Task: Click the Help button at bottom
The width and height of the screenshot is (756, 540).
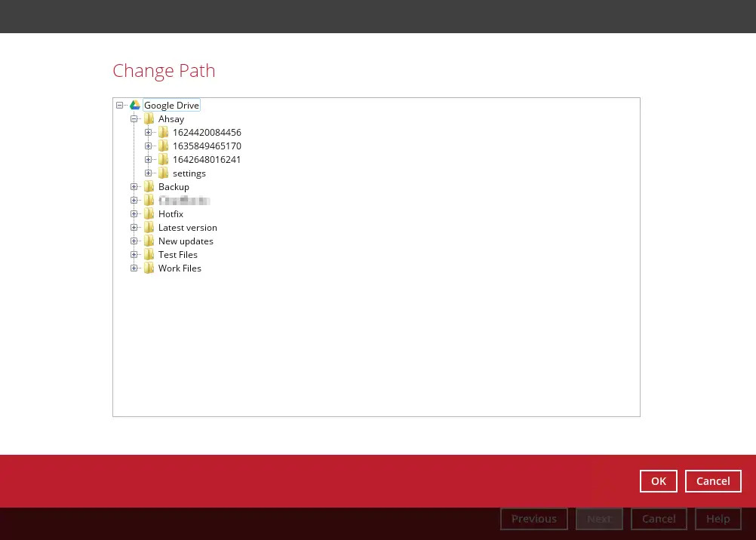Action: pyautogui.click(x=718, y=519)
